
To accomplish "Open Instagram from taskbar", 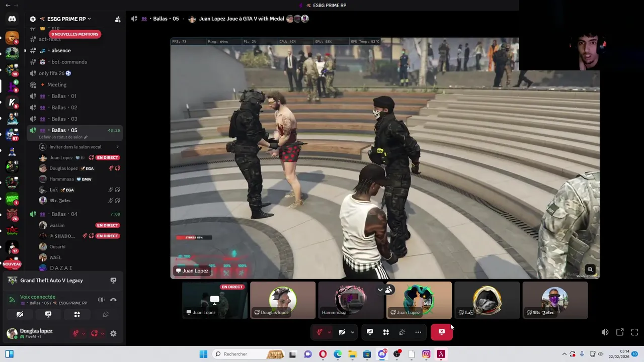I will (426, 354).
